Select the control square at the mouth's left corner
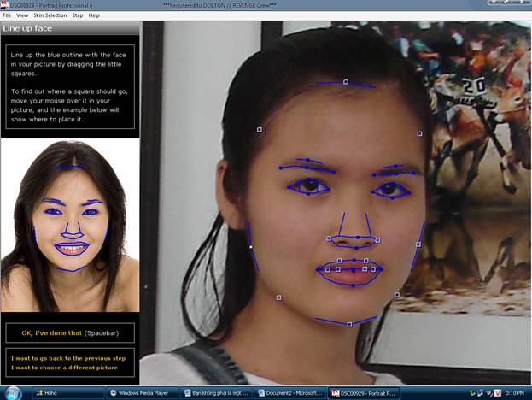 328,269
